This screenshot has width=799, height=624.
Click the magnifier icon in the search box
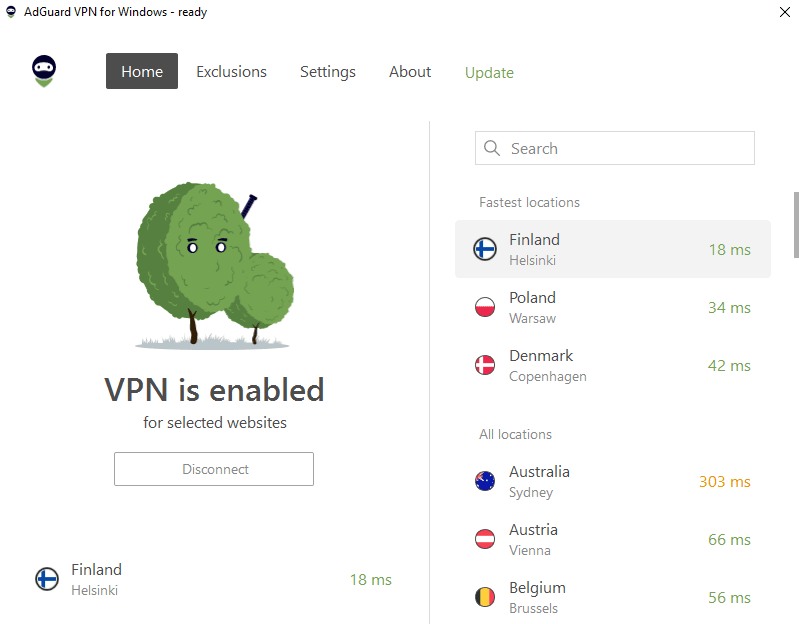(492, 148)
